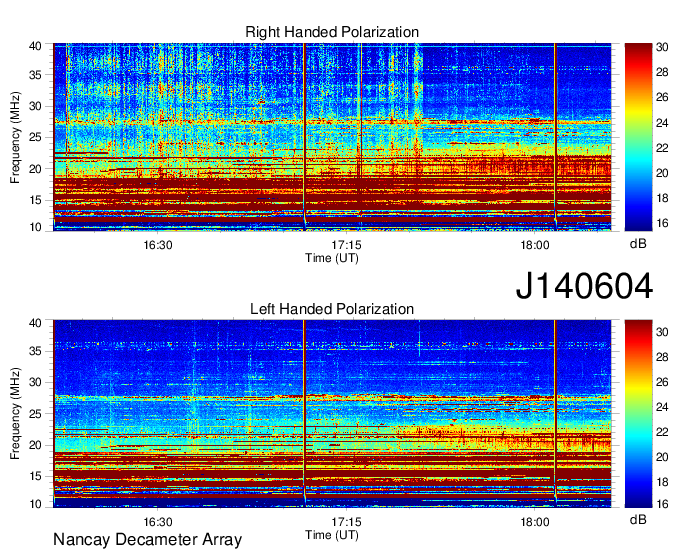
Task: Click the Right Handed plot's color bar
Action: 638,137
